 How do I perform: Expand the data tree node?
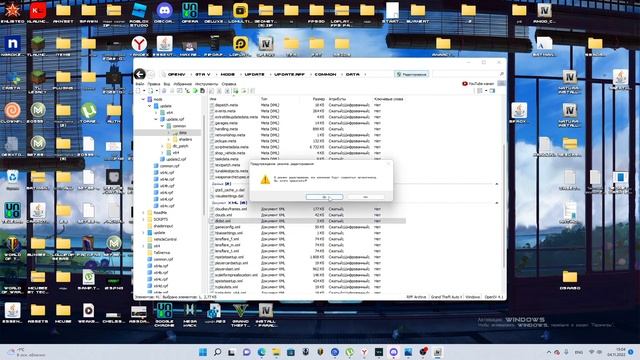click(169, 133)
